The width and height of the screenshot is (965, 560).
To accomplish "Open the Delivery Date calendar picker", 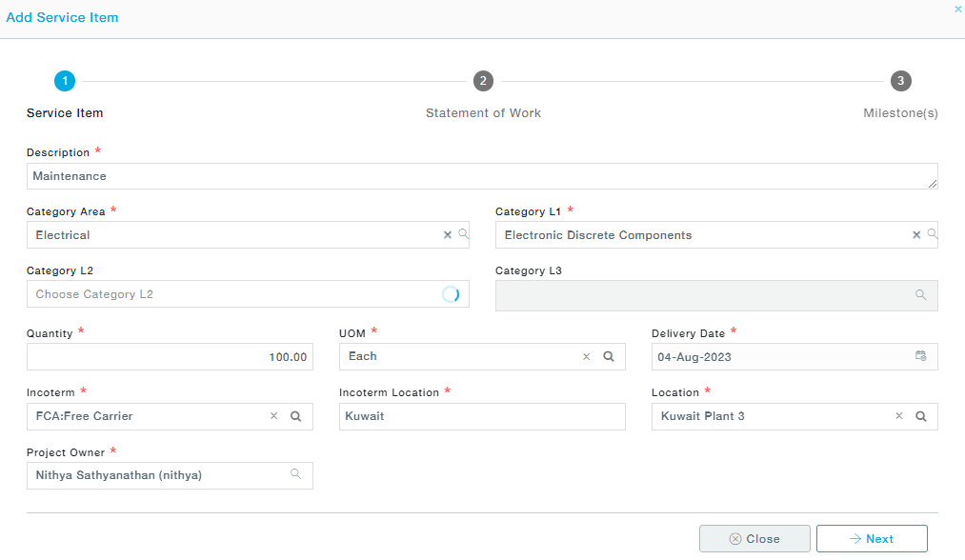I will coord(920,356).
